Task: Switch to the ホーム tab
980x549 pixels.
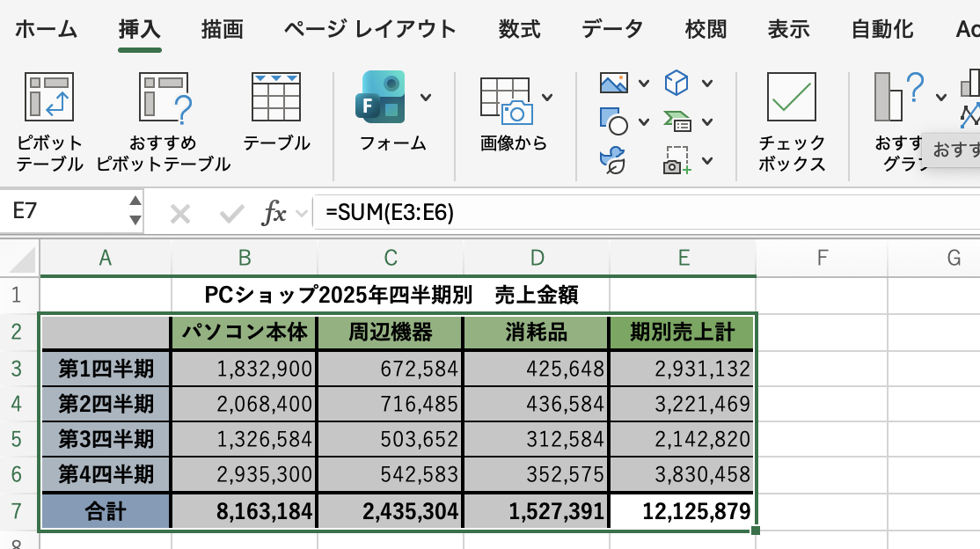Action: 46,29
